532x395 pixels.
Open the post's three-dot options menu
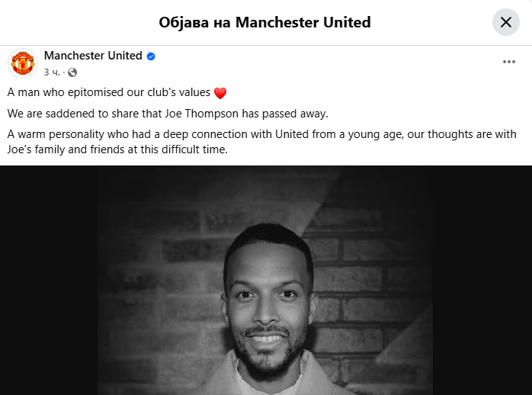click(509, 63)
